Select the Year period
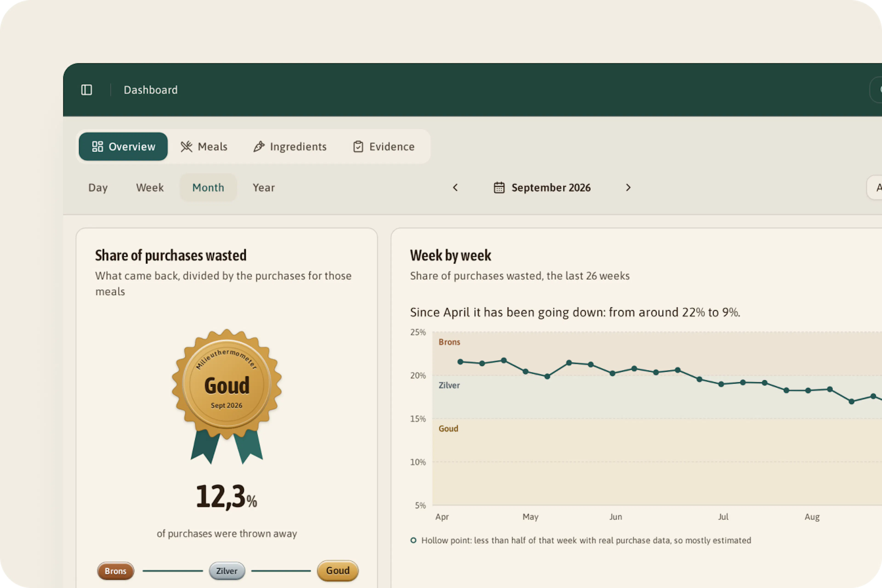Image resolution: width=882 pixels, height=588 pixels. click(x=264, y=187)
